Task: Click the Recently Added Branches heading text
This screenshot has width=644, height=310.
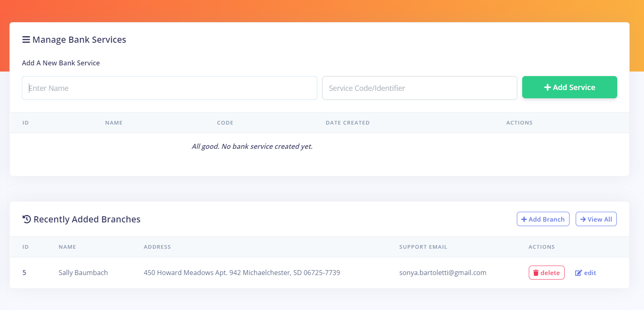Action: [x=87, y=219]
